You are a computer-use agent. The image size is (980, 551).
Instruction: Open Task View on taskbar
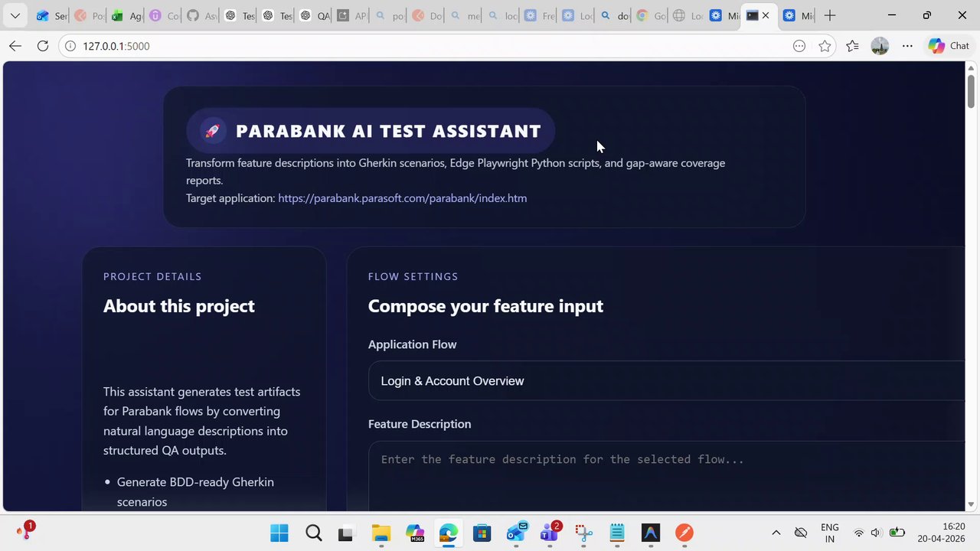click(x=346, y=533)
